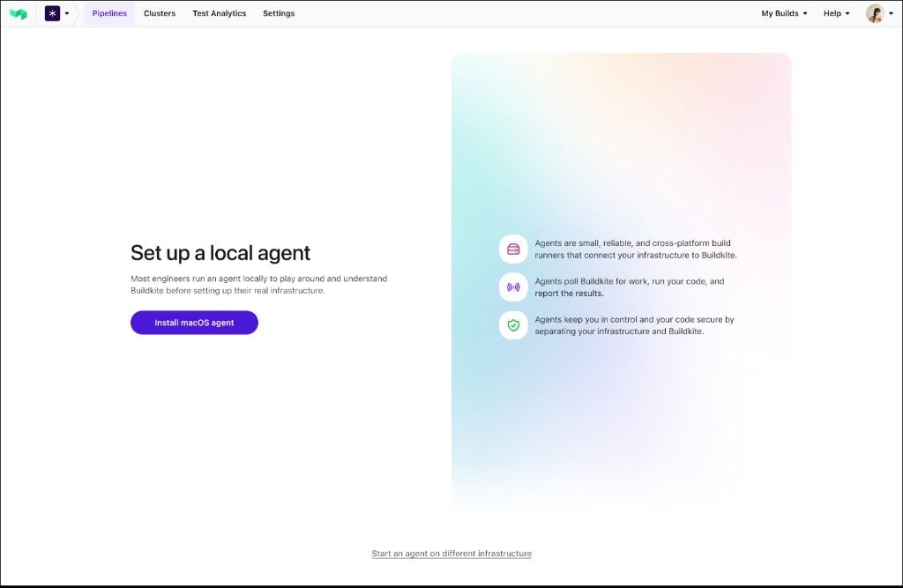The width and height of the screenshot is (903, 588).
Task: Click the shield check icon about code security
Action: pos(513,324)
